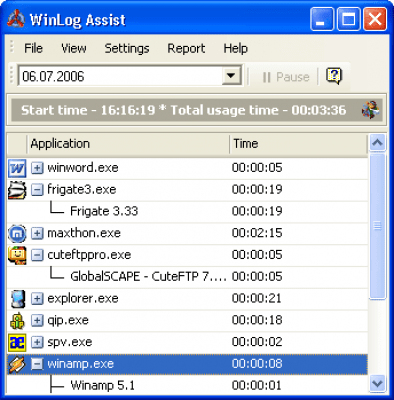Select maxthon.exe row text
This screenshot has width=394, height=400.
(x=84, y=233)
